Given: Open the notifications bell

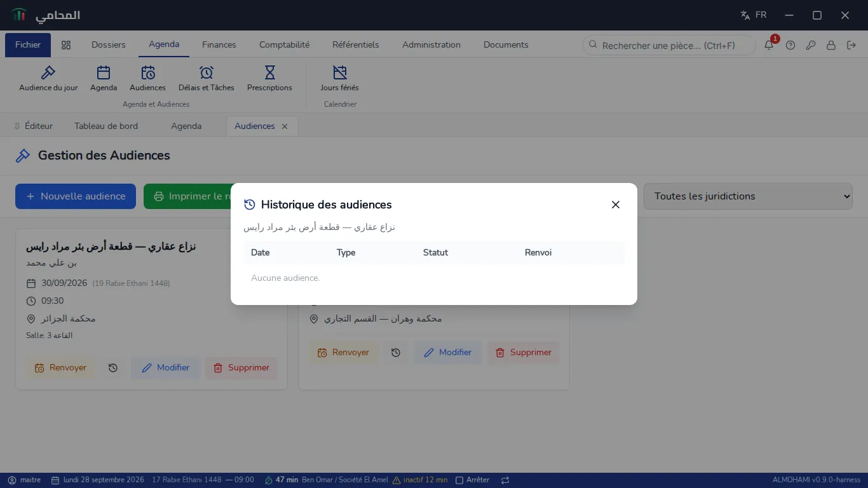Looking at the screenshot, I should pyautogui.click(x=769, y=45).
